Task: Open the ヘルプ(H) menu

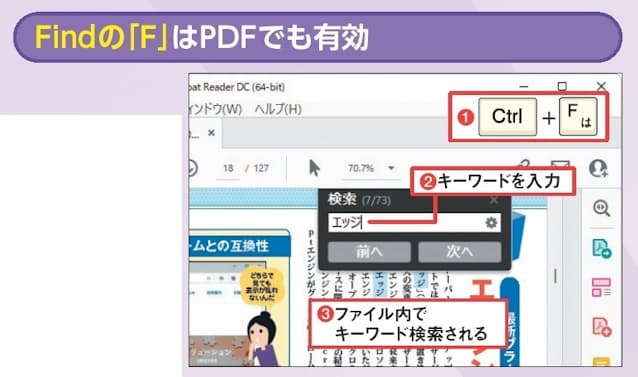Action: [278, 109]
